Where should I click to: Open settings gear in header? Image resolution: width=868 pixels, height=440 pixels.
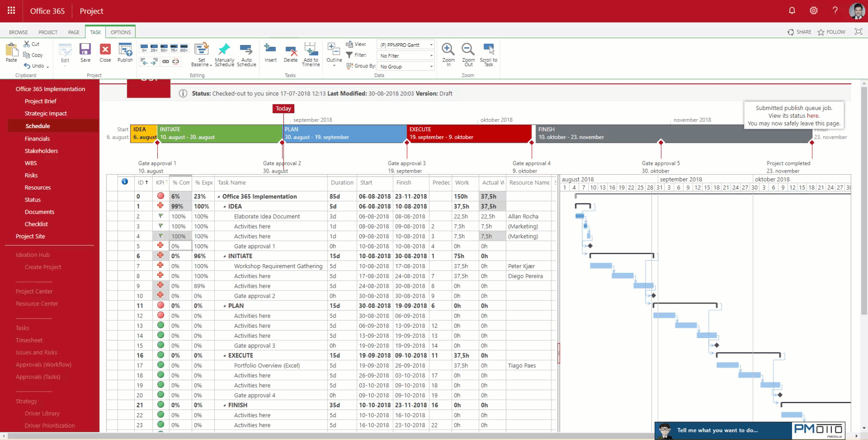click(x=814, y=10)
